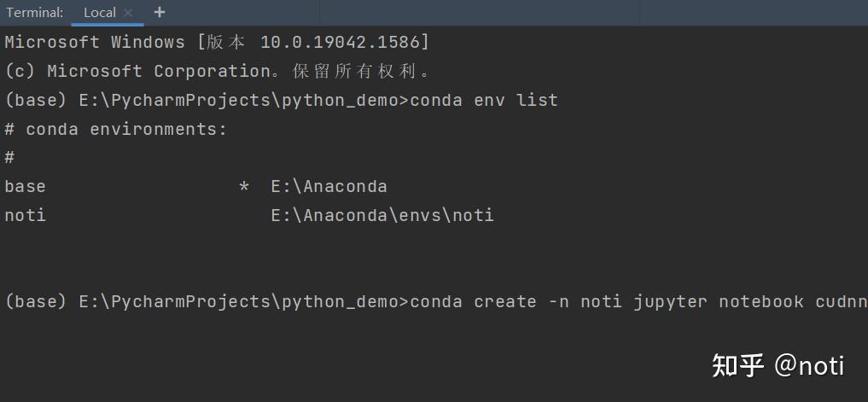
Task: Click the 'noti' environment name in the list
Action: [x=25, y=216]
